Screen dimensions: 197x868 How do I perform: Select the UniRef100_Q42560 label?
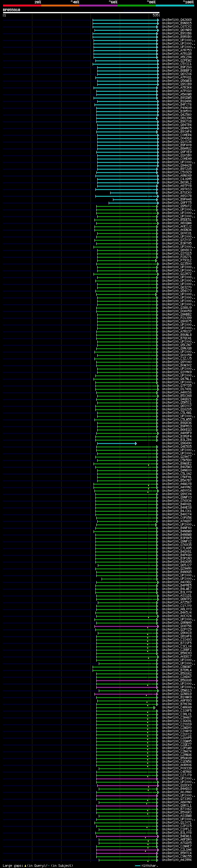point(176,115)
